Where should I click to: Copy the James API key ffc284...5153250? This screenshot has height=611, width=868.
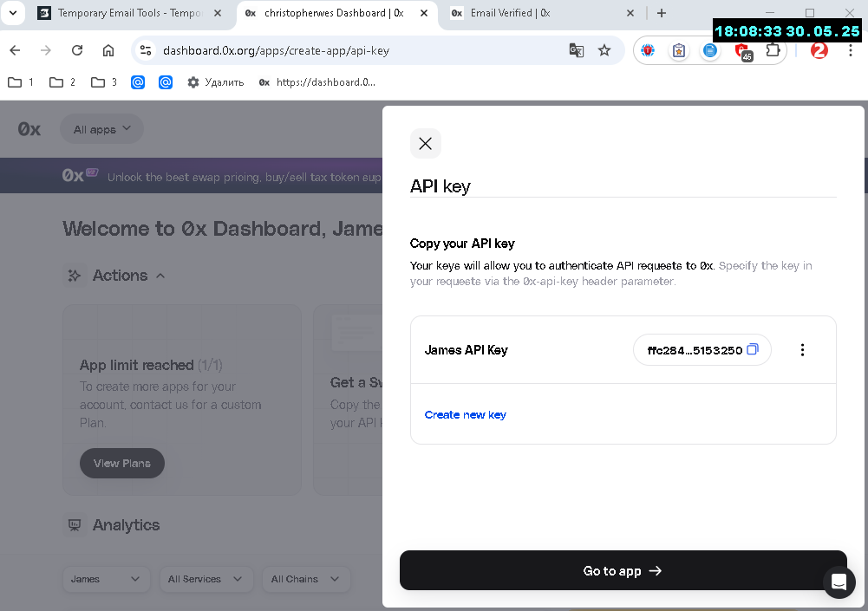[x=753, y=349]
